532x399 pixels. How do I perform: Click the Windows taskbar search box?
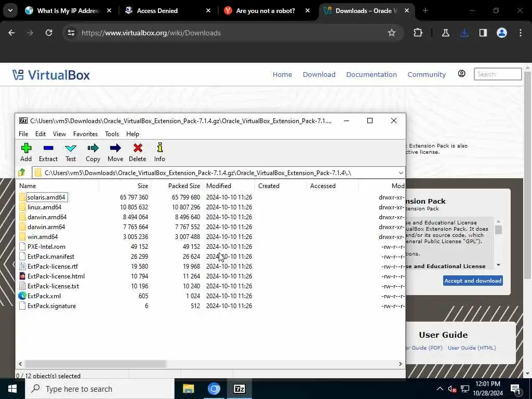click(x=100, y=389)
